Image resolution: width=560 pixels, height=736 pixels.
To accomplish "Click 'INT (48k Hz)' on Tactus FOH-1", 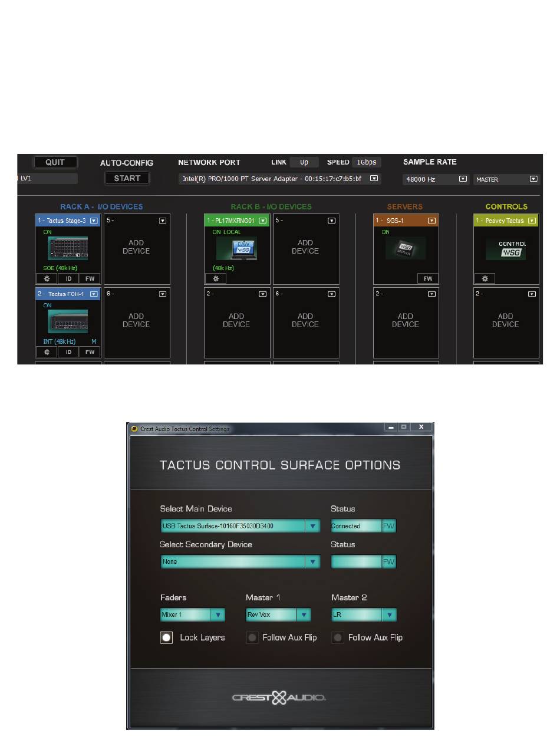I will (x=60, y=341).
